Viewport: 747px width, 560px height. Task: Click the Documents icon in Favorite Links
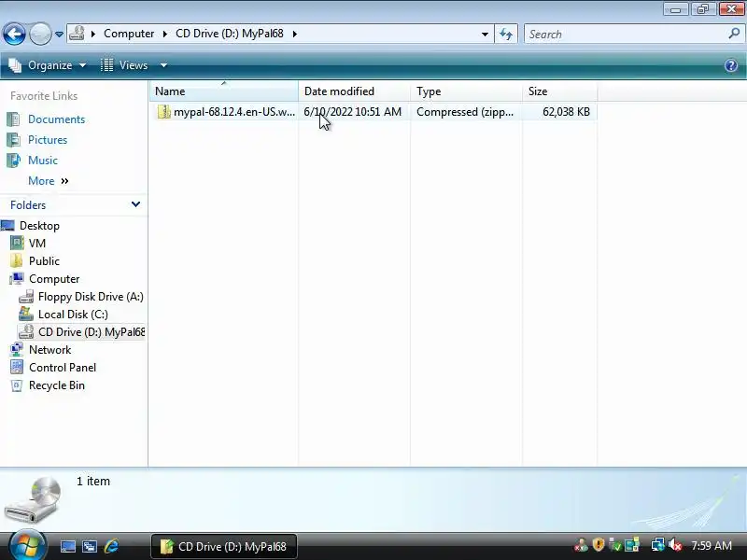pyautogui.click(x=13, y=119)
